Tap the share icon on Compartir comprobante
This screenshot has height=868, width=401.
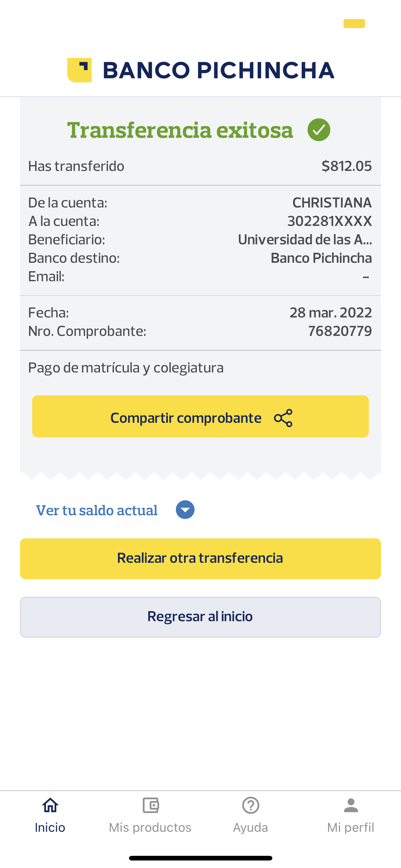[x=283, y=418]
